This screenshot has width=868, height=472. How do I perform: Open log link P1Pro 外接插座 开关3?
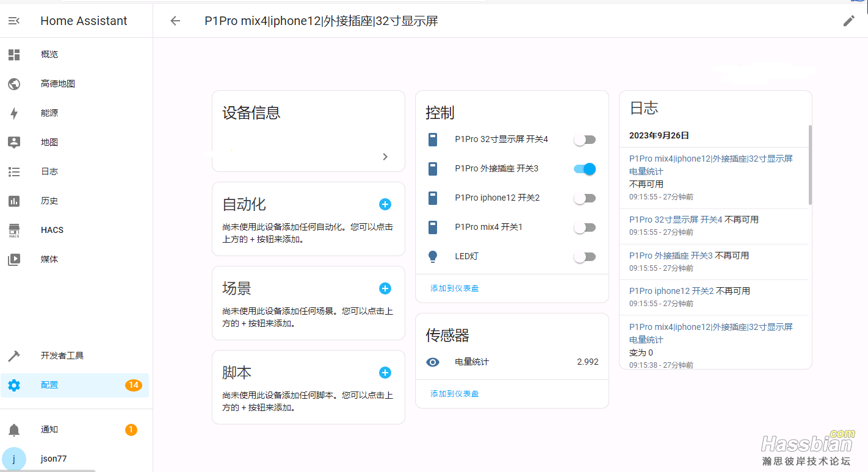[671, 256]
